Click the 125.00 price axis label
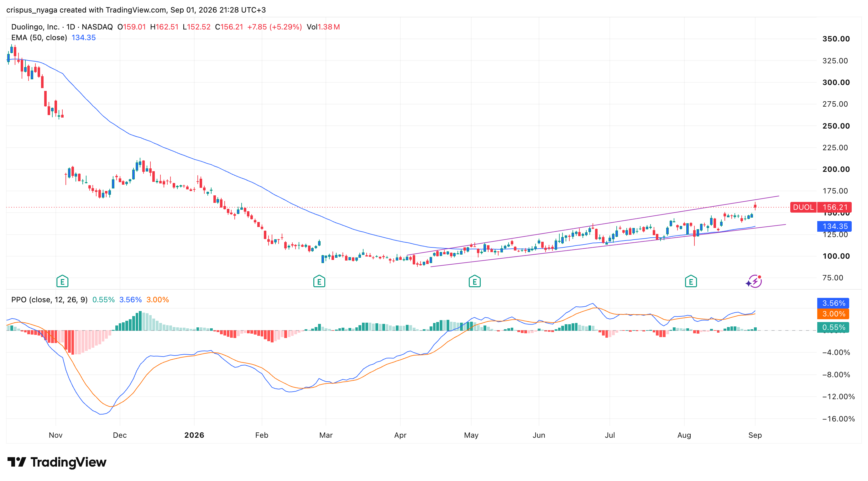Viewport: 868px width, 481px height. coord(835,235)
